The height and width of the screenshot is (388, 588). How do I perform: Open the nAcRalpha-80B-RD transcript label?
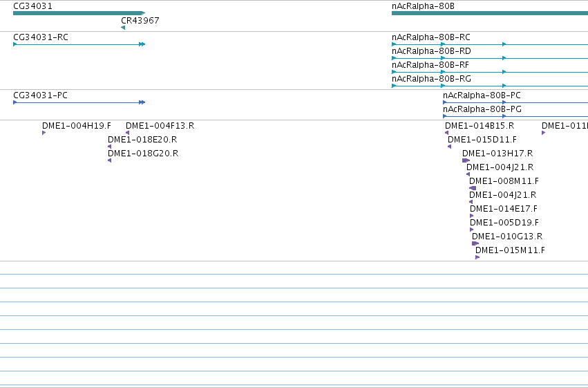pos(431,51)
